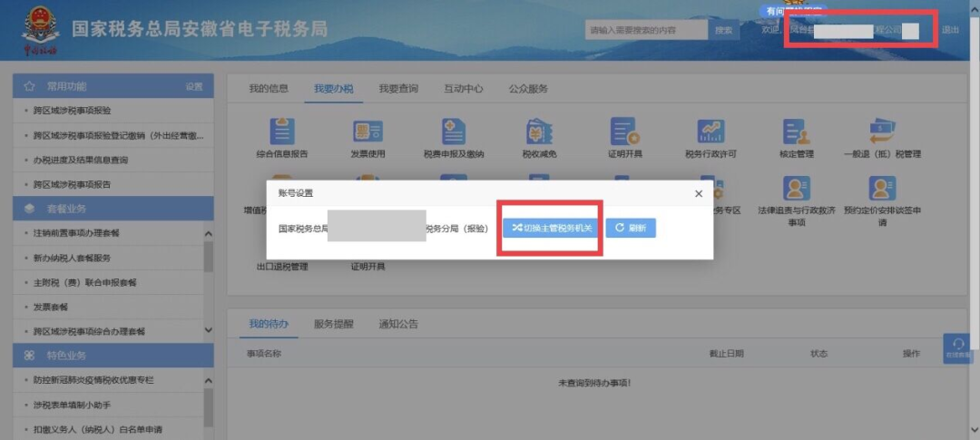Open the 税务行政许可 icon
Screen dimensions: 980x440
pos(710,132)
